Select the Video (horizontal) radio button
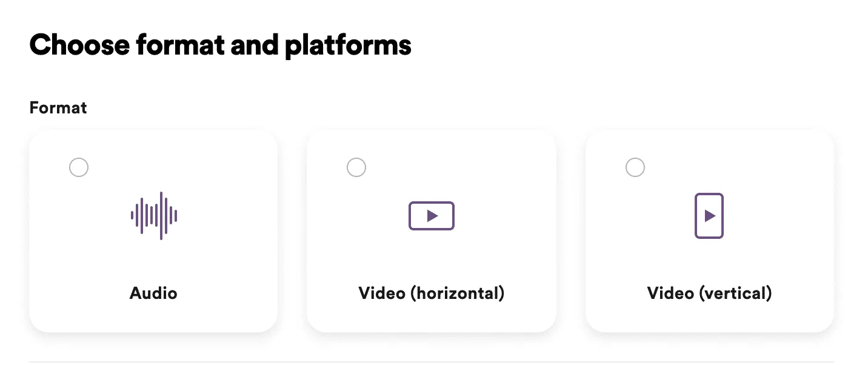Viewport: 868px width, 365px height. [356, 167]
